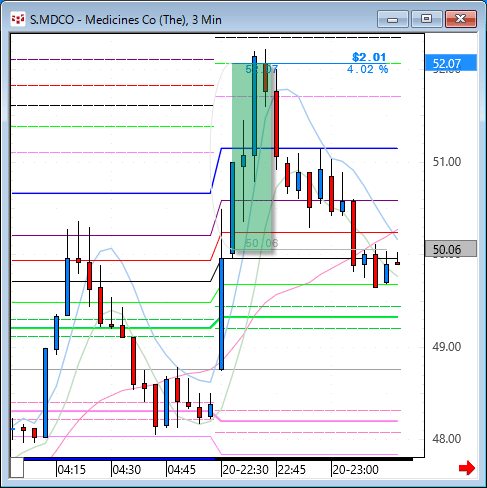
Task: Click the green shaded measurement rectangle
Action: 252,157
